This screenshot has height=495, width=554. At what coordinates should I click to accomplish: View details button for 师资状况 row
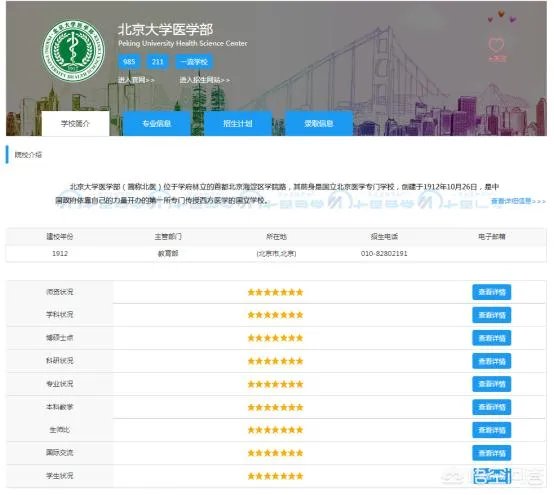tap(492, 292)
